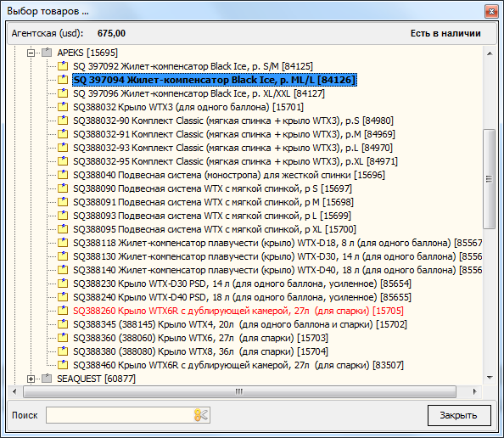Expand the SEAQUEST tree node

(31, 379)
